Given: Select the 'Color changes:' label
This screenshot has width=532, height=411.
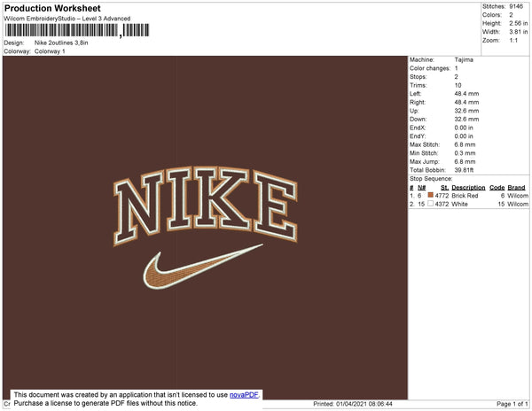Looking at the screenshot, I should (430, 68).
